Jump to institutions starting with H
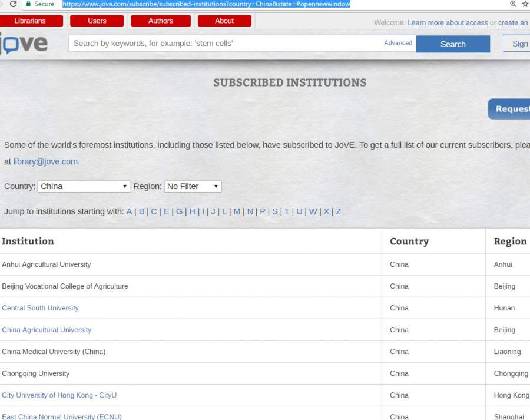Image resolution: width=530 pixels, height=420 pixels. (192, 211)
